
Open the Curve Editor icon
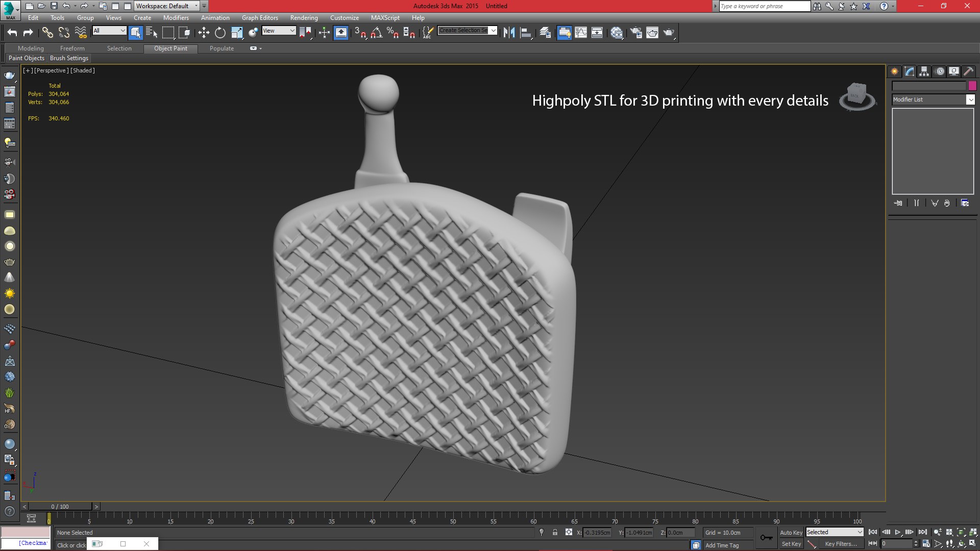[581, 33]
